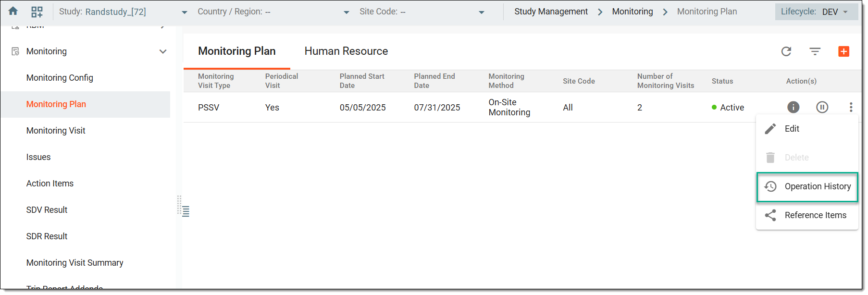868x295 pixels.
Task: Click the Yes periodical visit cell
Action: pyautogui.click(x=272, y=108)
